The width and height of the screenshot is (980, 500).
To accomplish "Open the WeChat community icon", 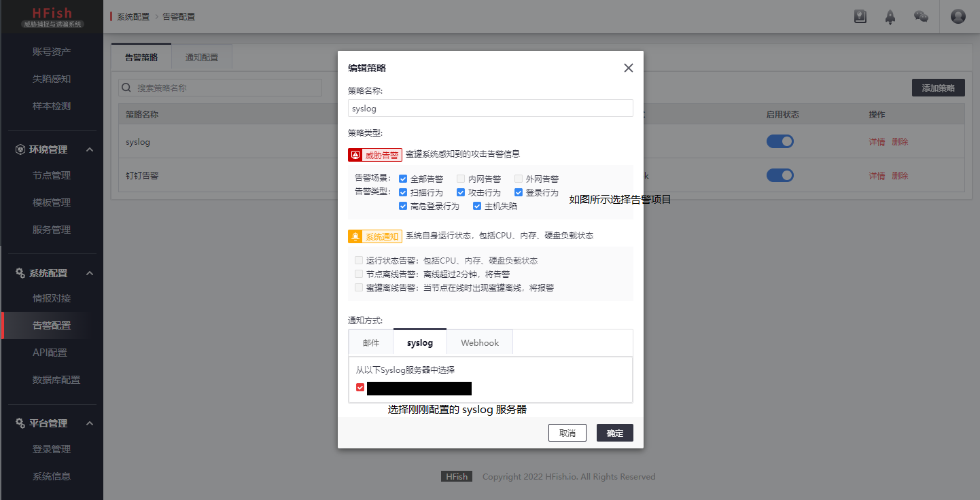I will point(921,16).
